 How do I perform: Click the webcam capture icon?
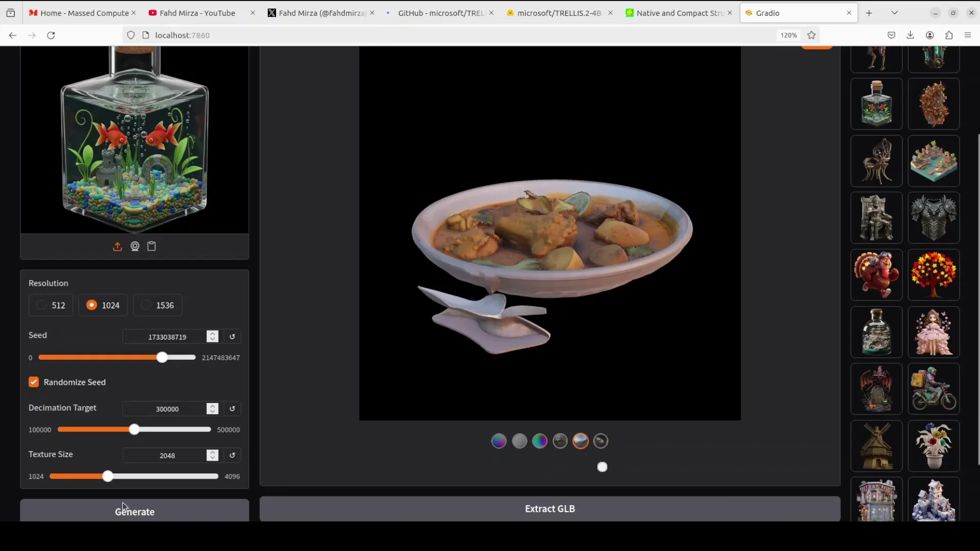pyautogui.click(x=135, y=246)
